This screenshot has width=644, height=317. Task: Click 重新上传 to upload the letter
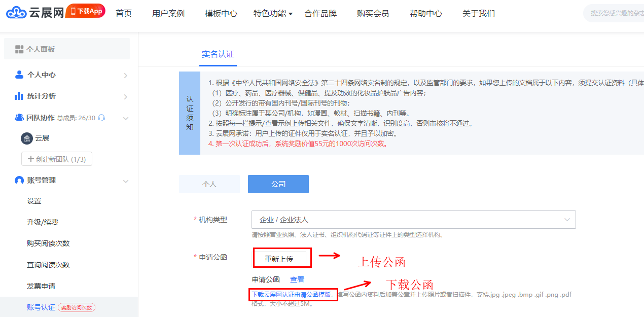click(x=279, y=259)
